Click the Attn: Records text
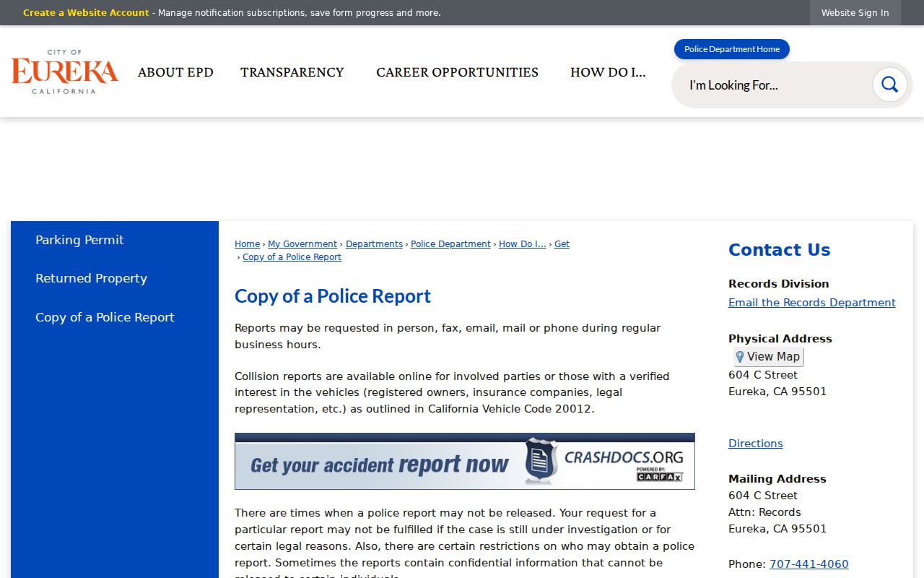The width and height of the screenshot is (924, 578). click(764, 512)
